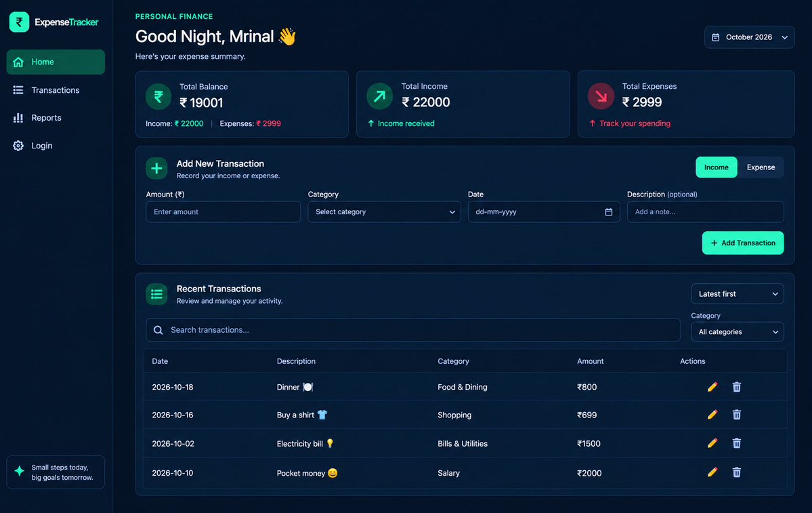Image resolution: width=812 pixels, height=513 pixels.
Task: Click the plus icon beside Add New Transaction
Action: [x=156, y=169]
